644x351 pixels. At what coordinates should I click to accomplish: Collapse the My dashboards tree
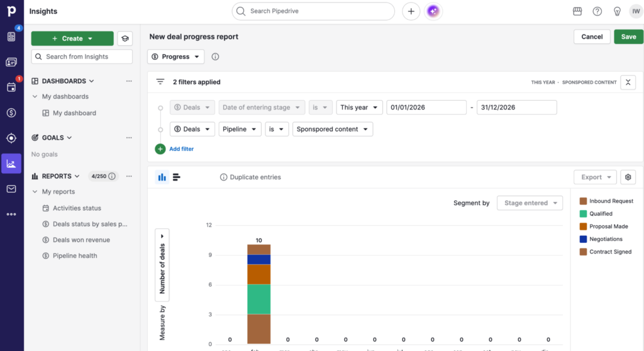[x=35, y=97]
